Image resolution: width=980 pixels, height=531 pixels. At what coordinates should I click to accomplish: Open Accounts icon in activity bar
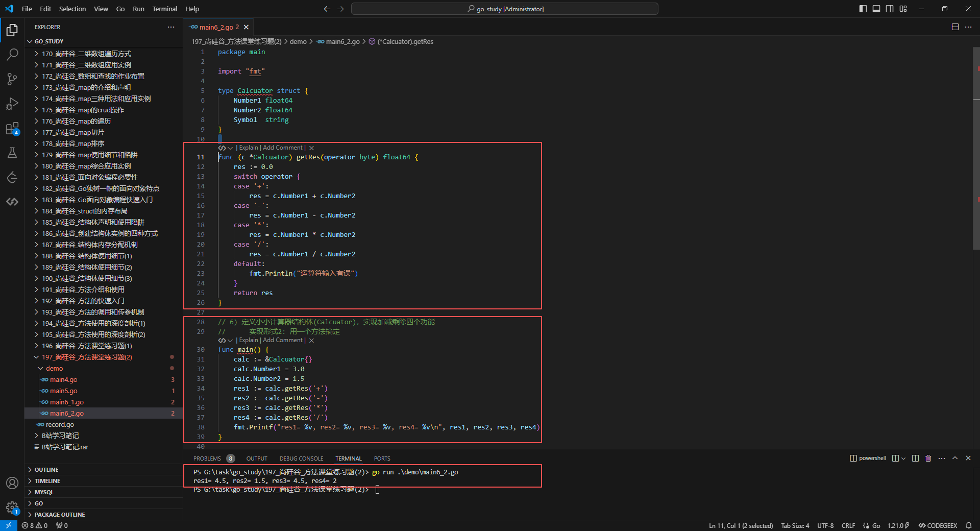point(12,483)
